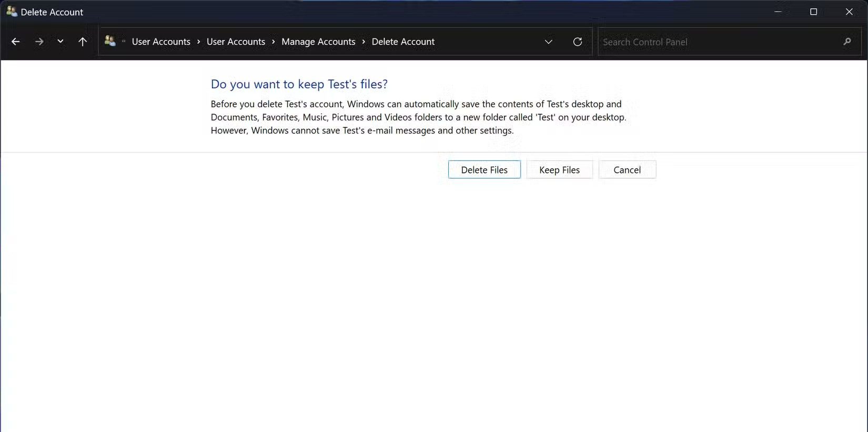The image size is (868, 432).
Task: Refresh the Delete Account page
Action: point(577,42)
